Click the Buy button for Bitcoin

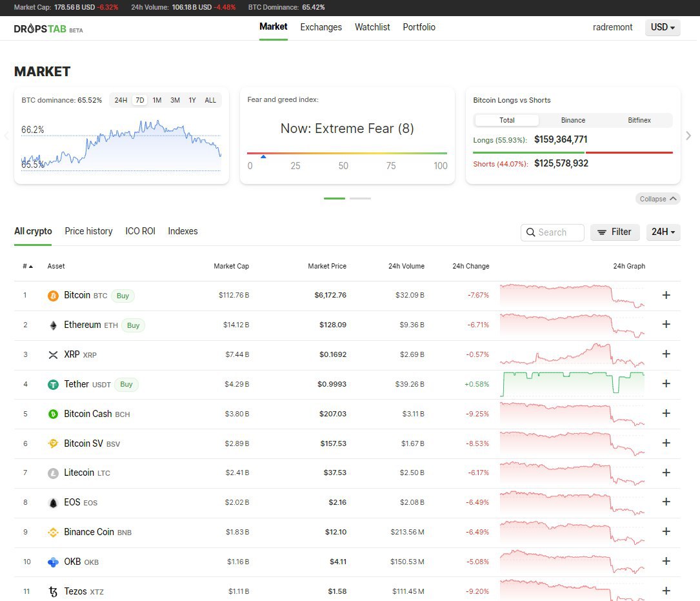123,296
